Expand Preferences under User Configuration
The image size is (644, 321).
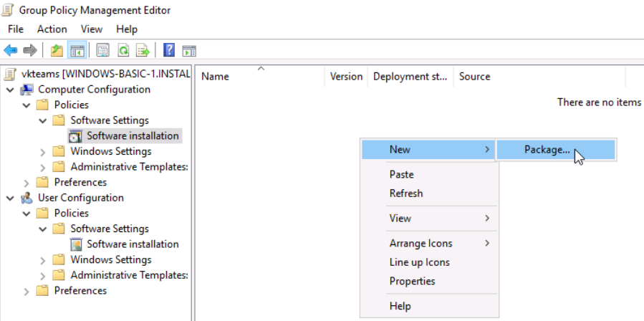pos(27,291)
